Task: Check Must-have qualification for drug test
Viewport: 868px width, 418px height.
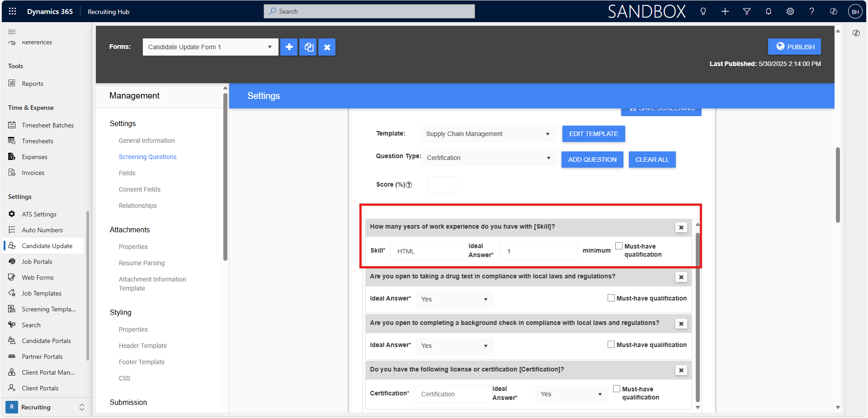Action: coord(611,298)
